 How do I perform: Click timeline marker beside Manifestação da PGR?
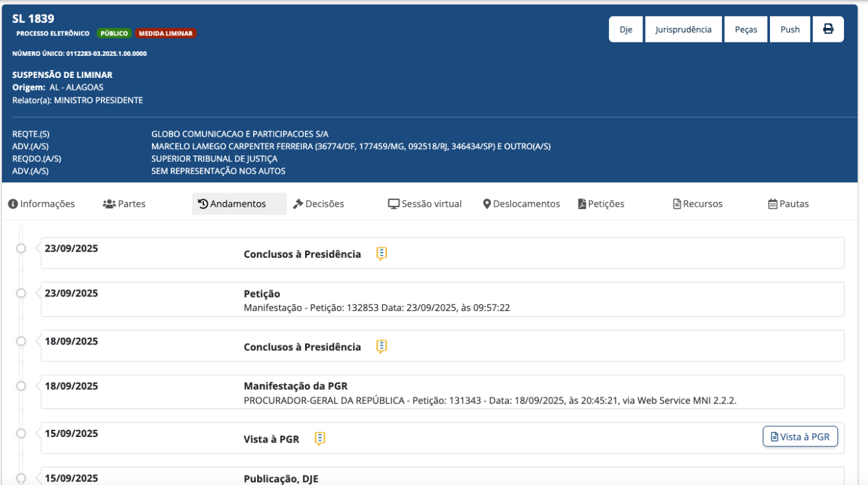pos(21,386)
